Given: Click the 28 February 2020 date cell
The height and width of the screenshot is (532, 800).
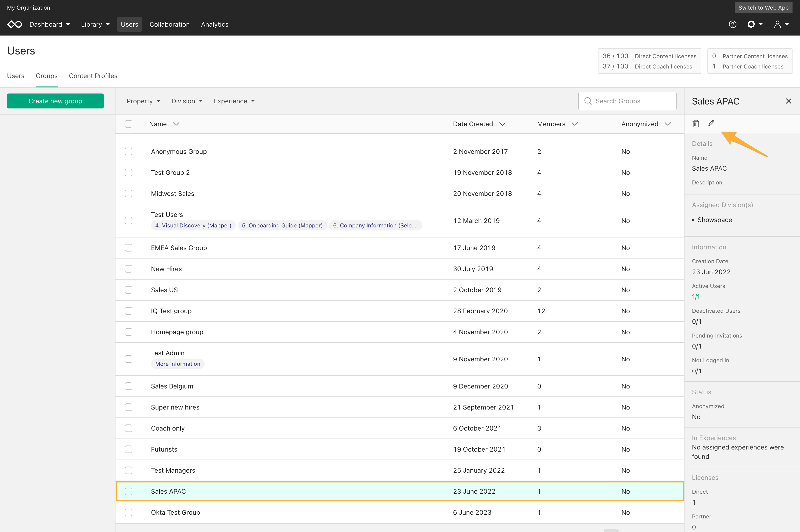Looking at the screenshot, I should point(480,311).
